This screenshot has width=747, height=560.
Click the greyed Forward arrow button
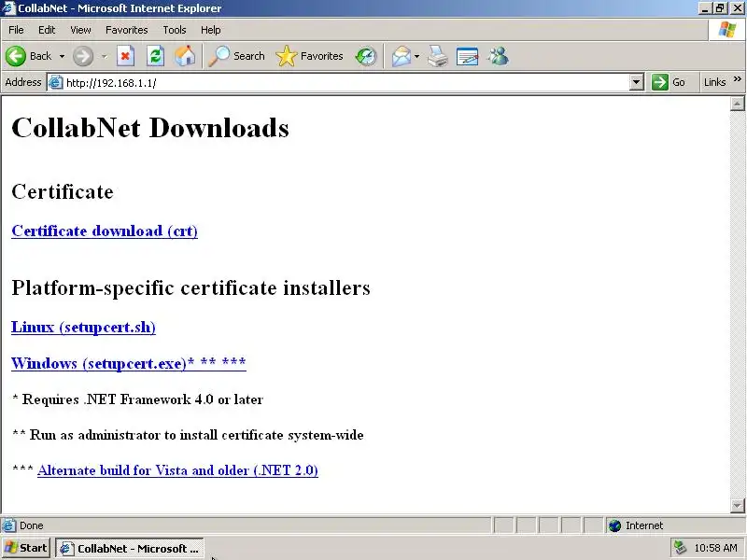point(83,56)
